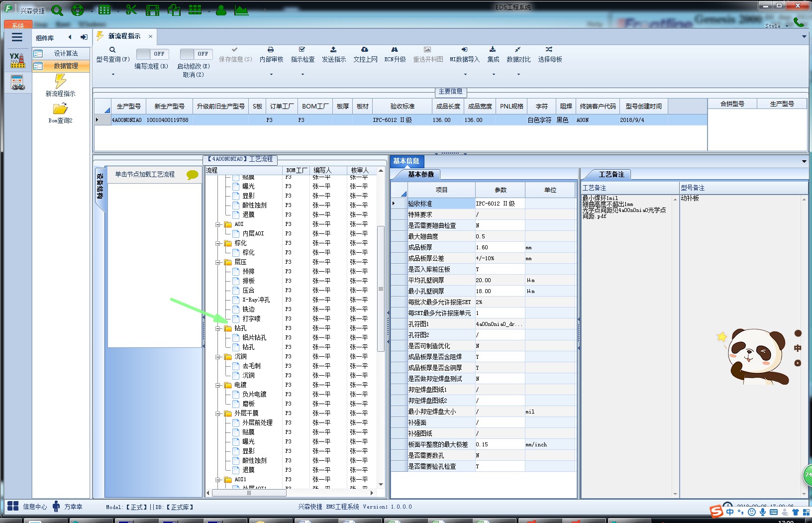
Task: Click 选择母板 shuffle toolbar button
Action: pos(550,55)
